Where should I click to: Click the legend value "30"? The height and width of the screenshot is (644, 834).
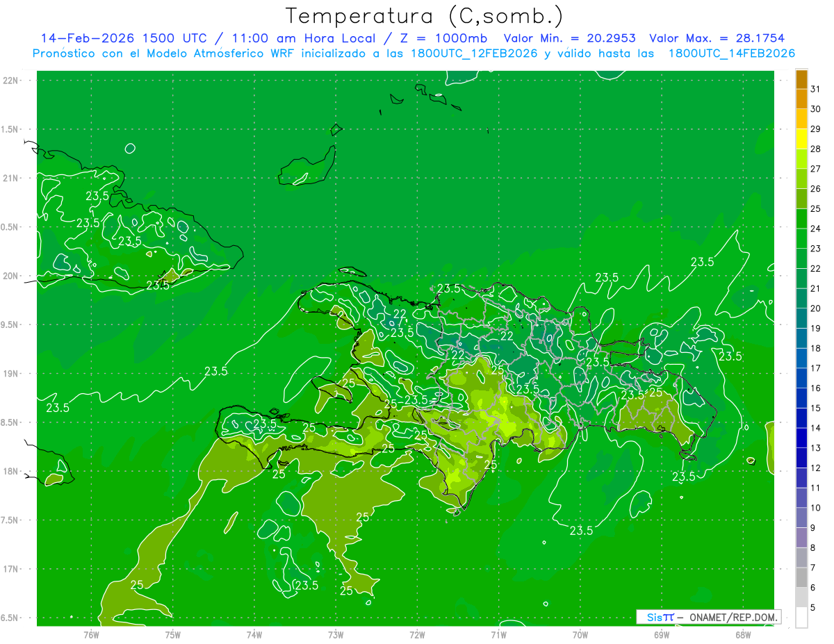coord(815,109)
